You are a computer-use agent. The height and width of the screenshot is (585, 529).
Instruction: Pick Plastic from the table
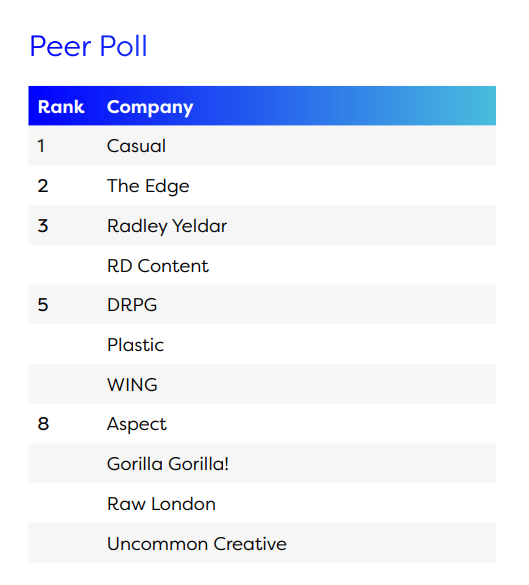tap(135, 345)
